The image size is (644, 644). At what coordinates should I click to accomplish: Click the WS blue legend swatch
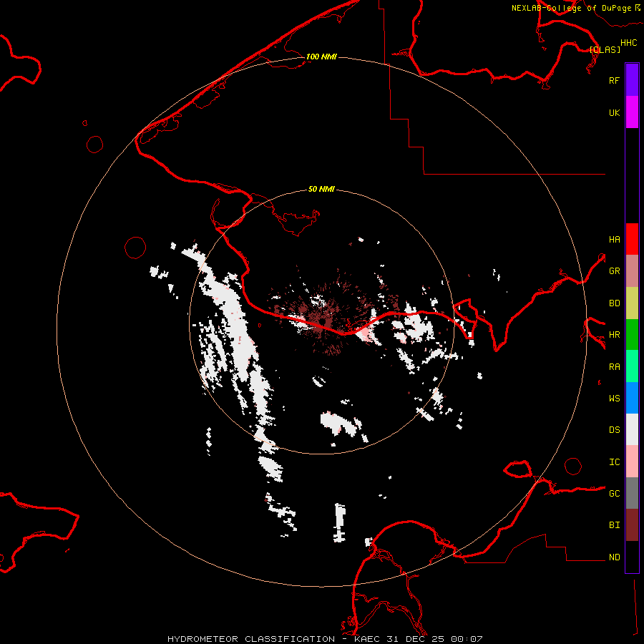632,398
